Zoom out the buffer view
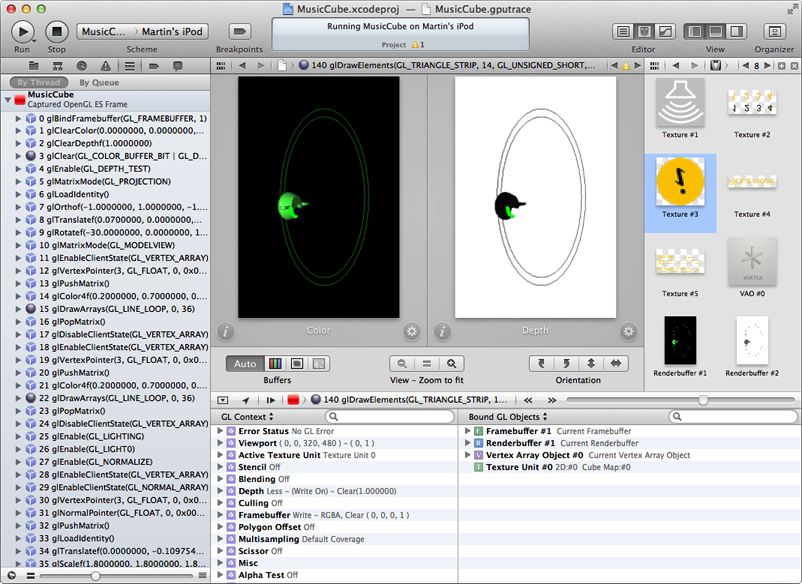The width and height of the screenshot is (802, 584). [402, 364]
